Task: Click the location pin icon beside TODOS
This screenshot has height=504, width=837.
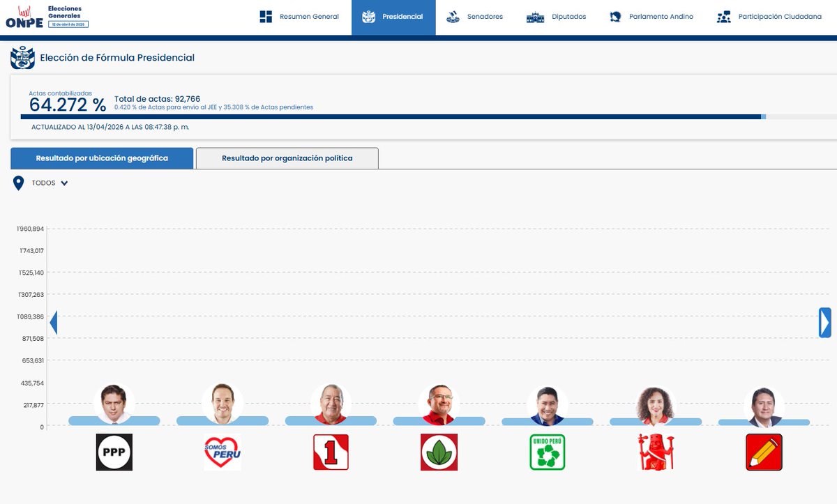Action: coord(19,182)
